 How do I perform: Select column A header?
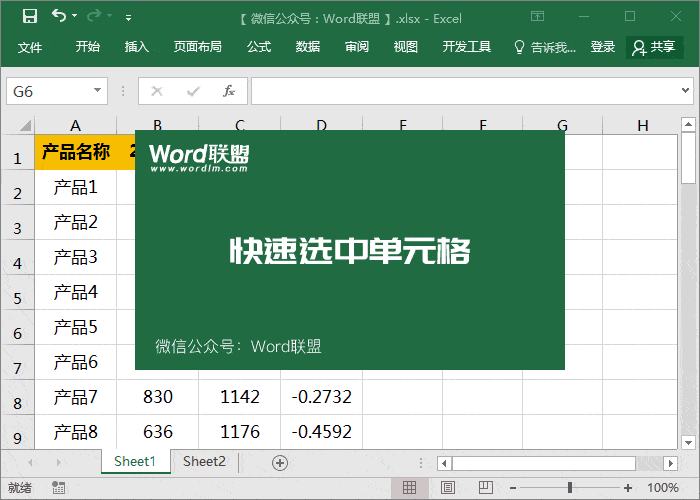click(x=75, y=125)
